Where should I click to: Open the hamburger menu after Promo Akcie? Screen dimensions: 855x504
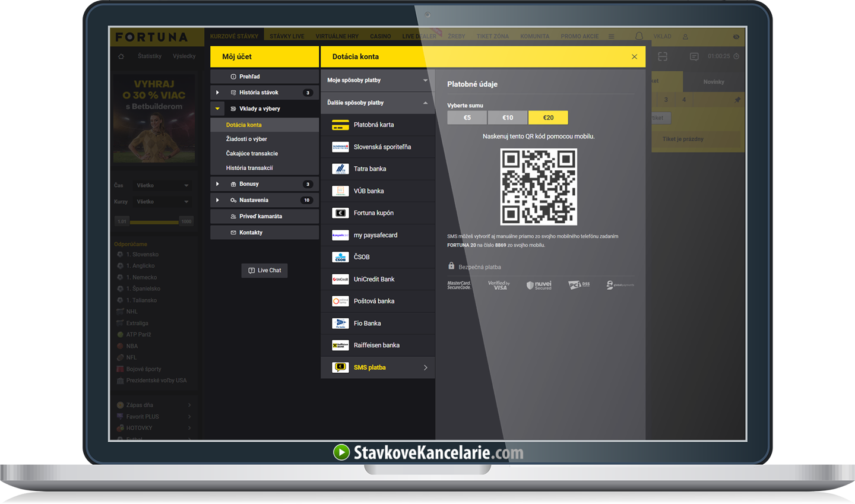pos(611,37)
